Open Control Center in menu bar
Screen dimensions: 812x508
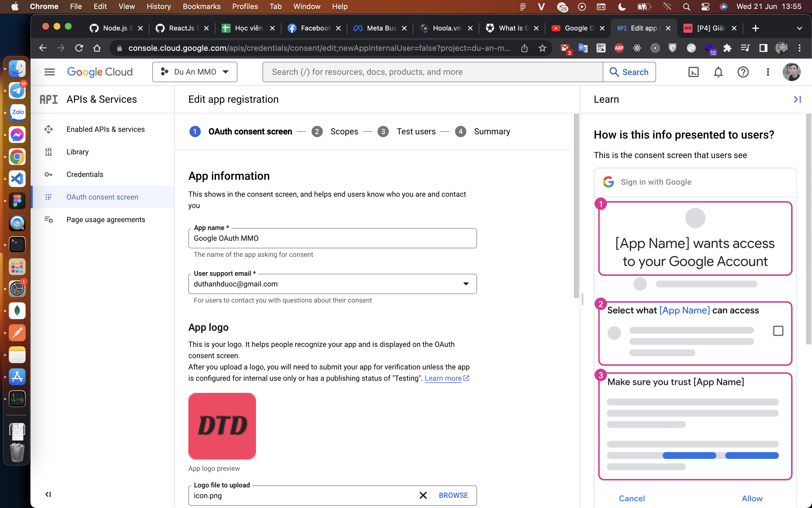(705, 7)
